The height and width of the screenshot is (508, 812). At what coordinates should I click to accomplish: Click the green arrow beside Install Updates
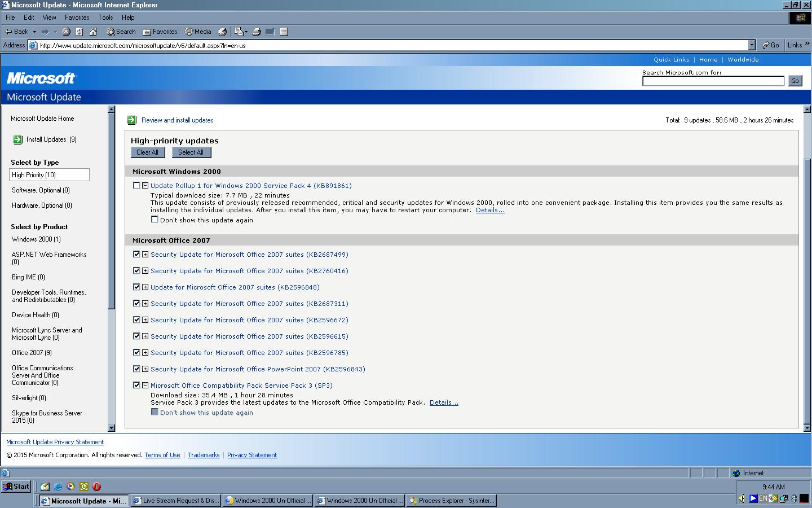coord(17,139)
